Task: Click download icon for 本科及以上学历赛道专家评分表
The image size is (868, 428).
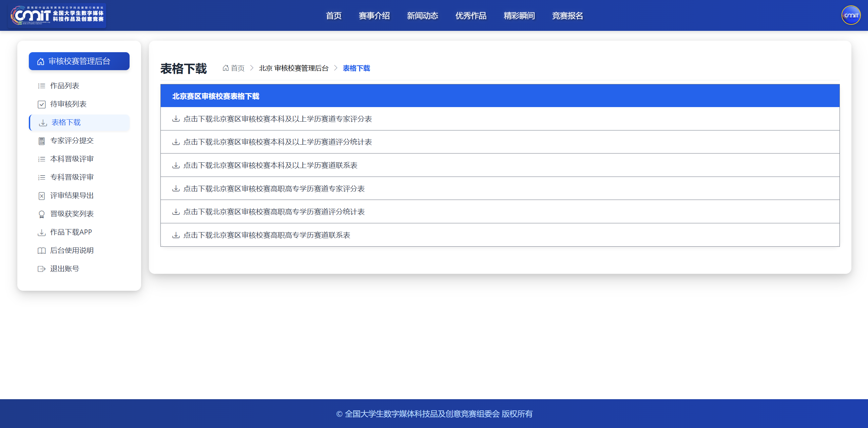Action: point(176,119)
